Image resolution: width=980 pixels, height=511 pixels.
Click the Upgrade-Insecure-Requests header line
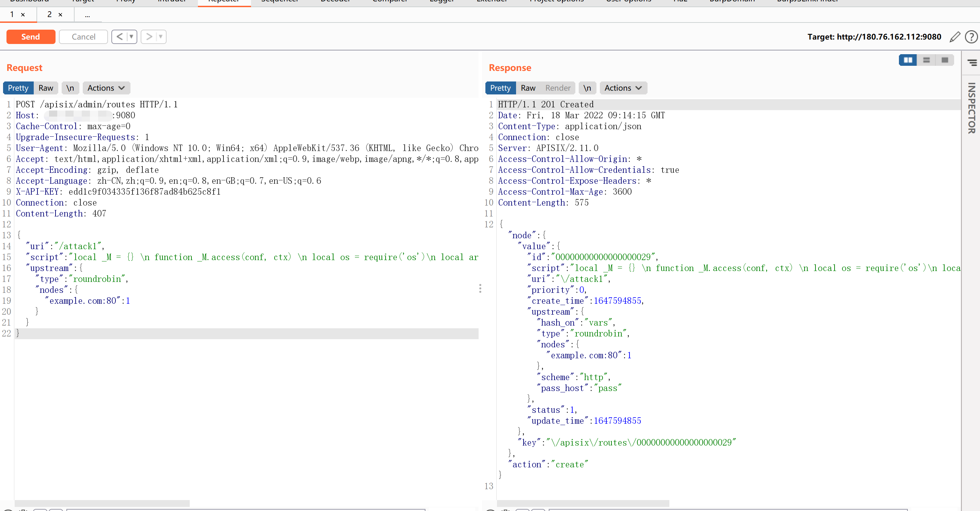[x=82, y=137]
